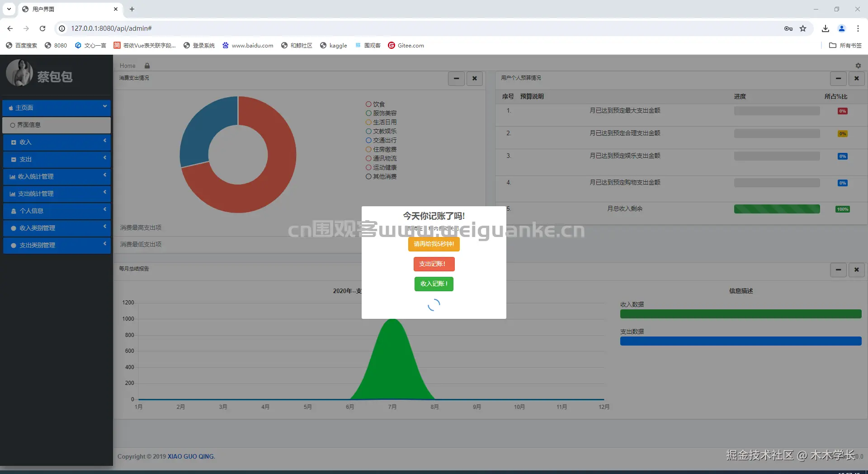
Task: Expand the 个人信息 menu chevron
Action: (104, 209)
